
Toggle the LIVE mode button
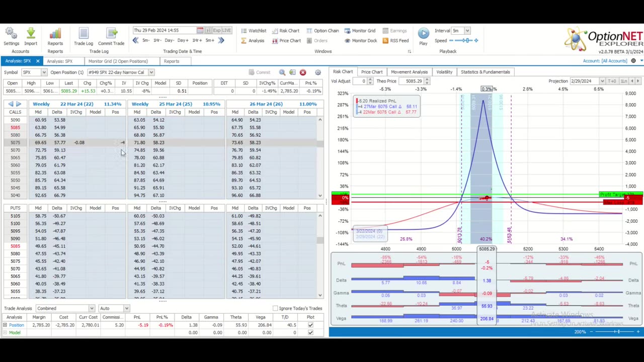227,31
